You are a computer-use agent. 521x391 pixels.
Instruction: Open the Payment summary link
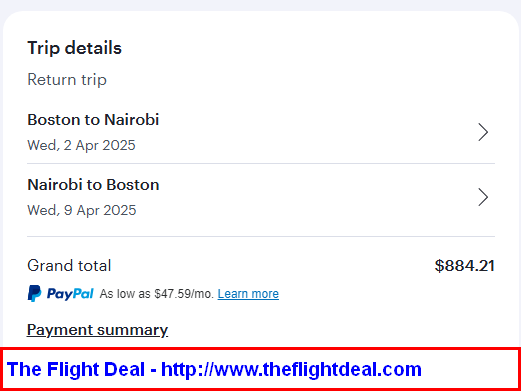point(97,330)
